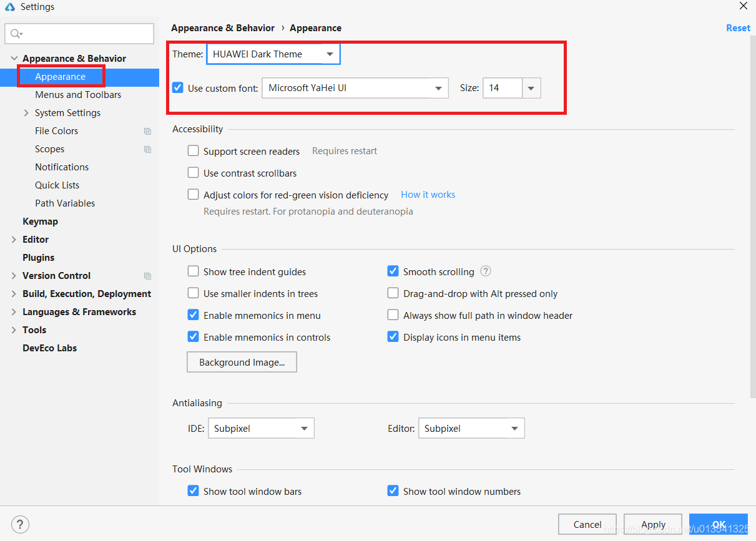
Task: Open the IDE antialiasing dropdown
Action: point(261,428)
